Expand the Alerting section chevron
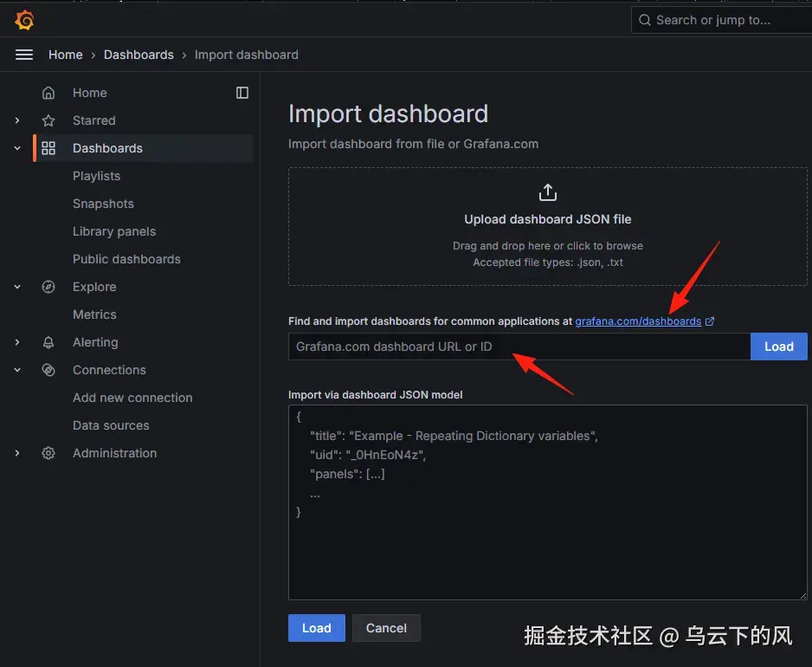The height and width of the screenshot is (667, 812). (x=17, y=342)
